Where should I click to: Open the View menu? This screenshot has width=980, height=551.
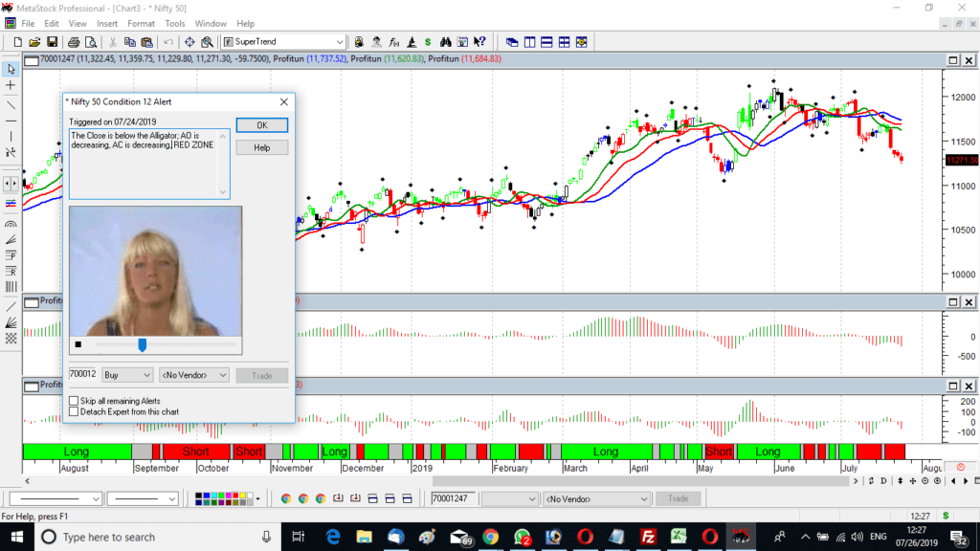point(78,24)
